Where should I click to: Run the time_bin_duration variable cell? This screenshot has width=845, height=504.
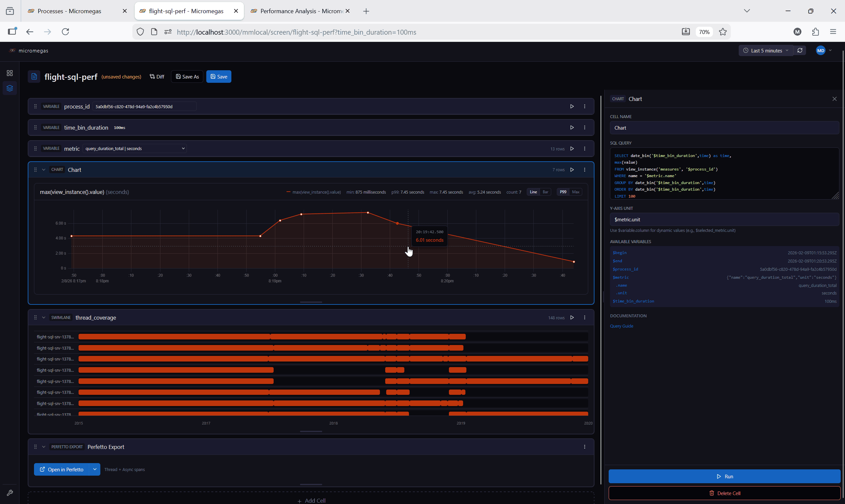(572, 127)
